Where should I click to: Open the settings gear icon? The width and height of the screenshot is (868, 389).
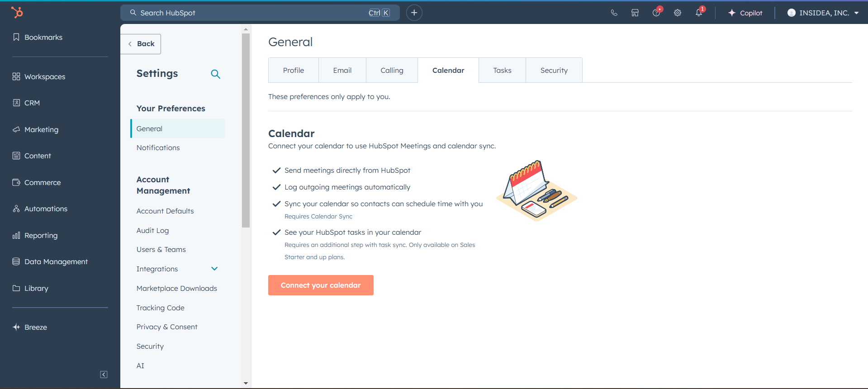(x=678, y=13)
